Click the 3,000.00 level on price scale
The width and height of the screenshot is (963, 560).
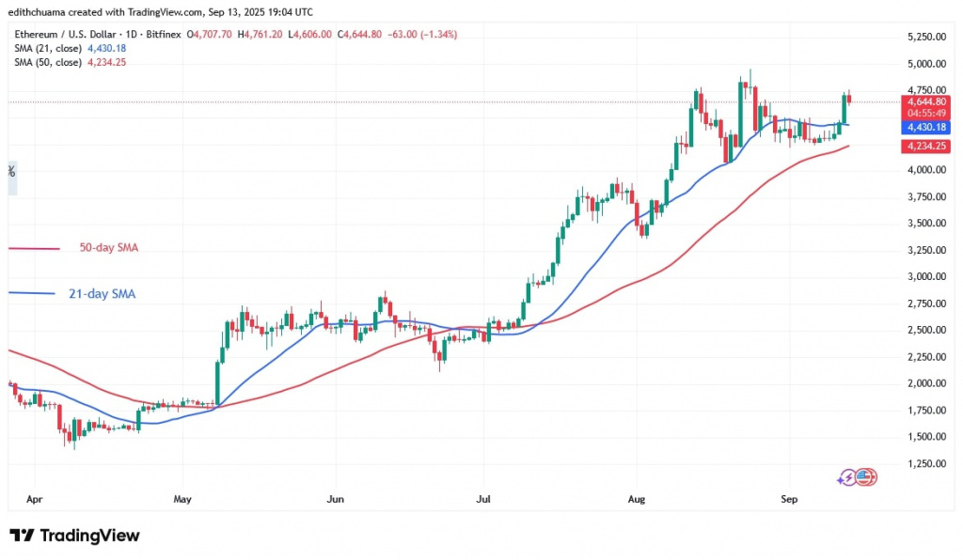(926, 277)
